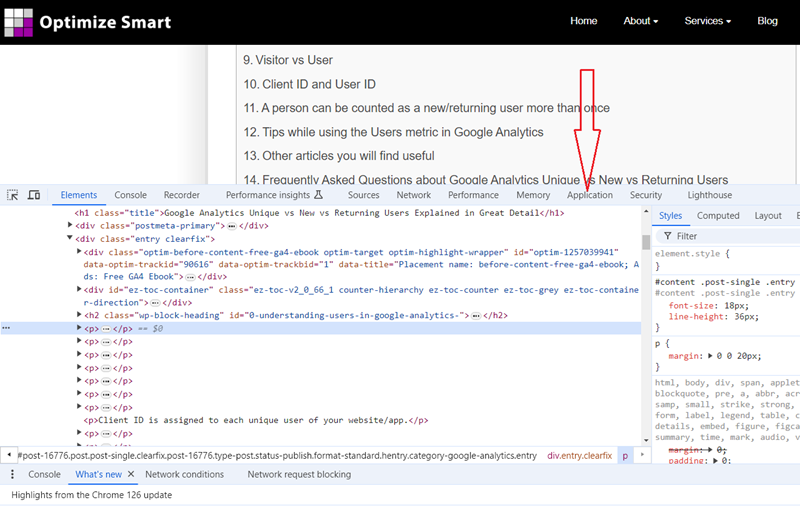Open the Memory panel tab
Image resolution: width=800 pixels, height=509 pixels.
pyautogui.click(x=533, y=195)
